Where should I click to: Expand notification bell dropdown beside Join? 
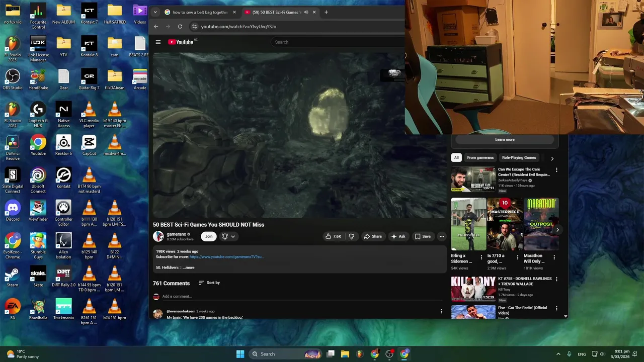tap(228, 236)
